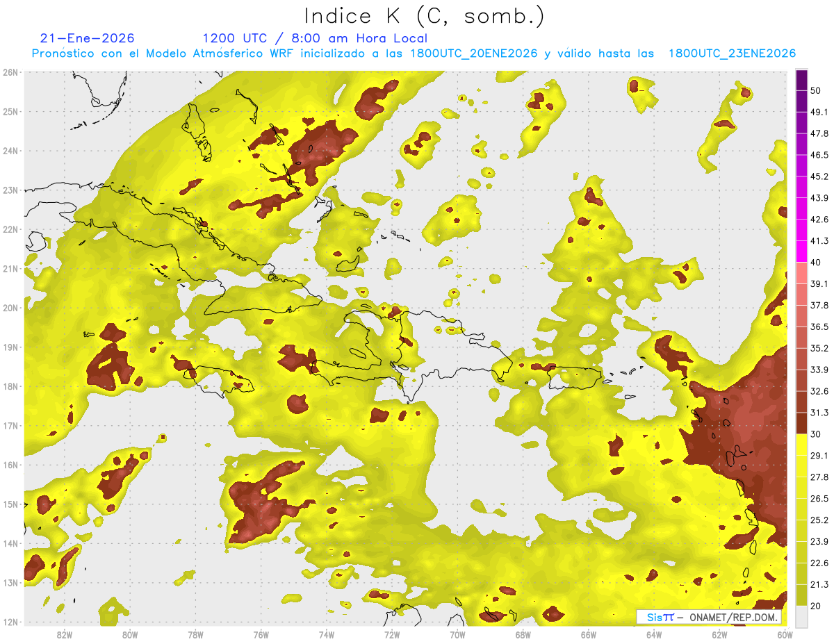Image resolution: width=834 pixels, height=644 pixels.
Task: Click the colorbar value "29.1"
Action: click(x=819, y=455)
